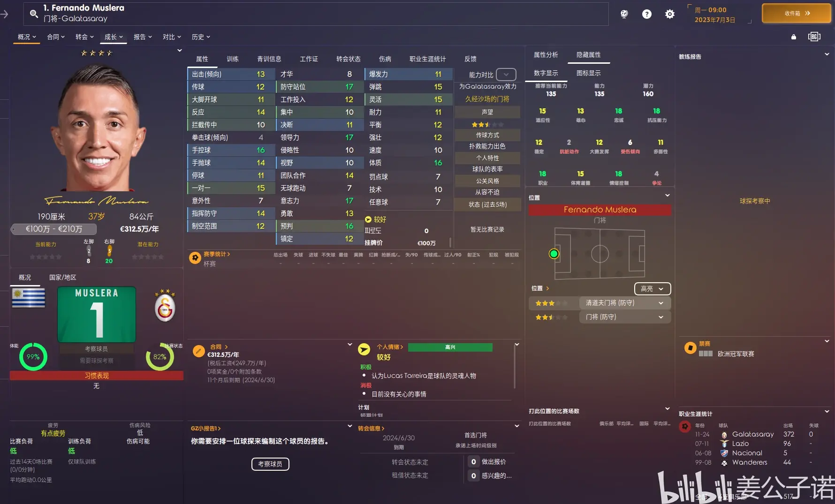The width and height of the screenshot is (835, 504).
Task: Click the contract pencil icon
Action: pos(199,351)
